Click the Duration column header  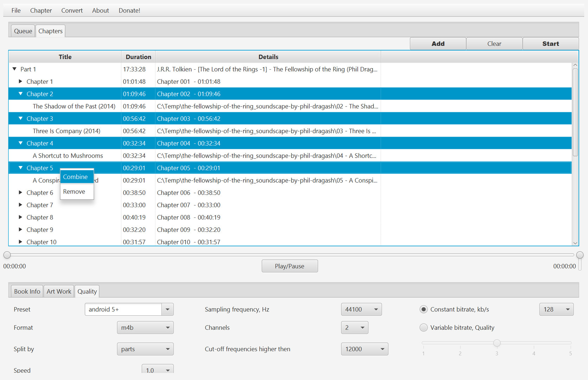pyautogui.click(x=138, y=57)
